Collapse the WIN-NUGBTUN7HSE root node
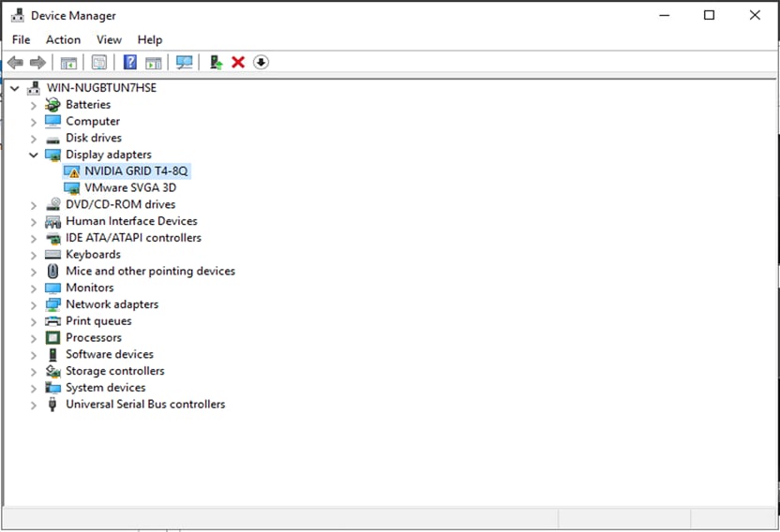780x532 pixels. coord(15,88)
